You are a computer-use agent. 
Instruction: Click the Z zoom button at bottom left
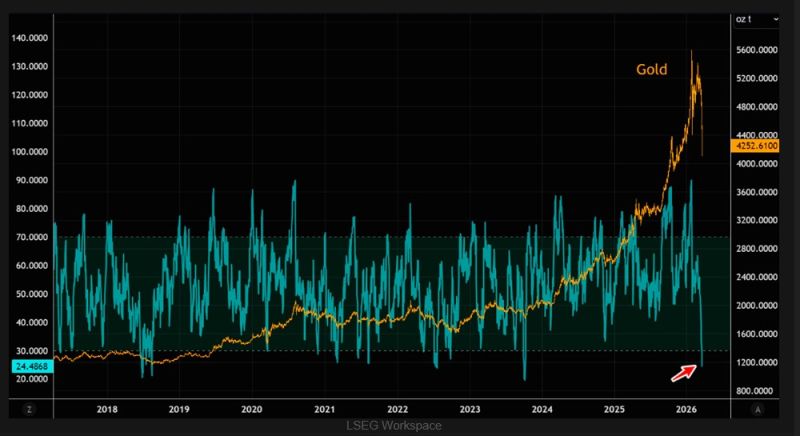(x=30, y=409)
